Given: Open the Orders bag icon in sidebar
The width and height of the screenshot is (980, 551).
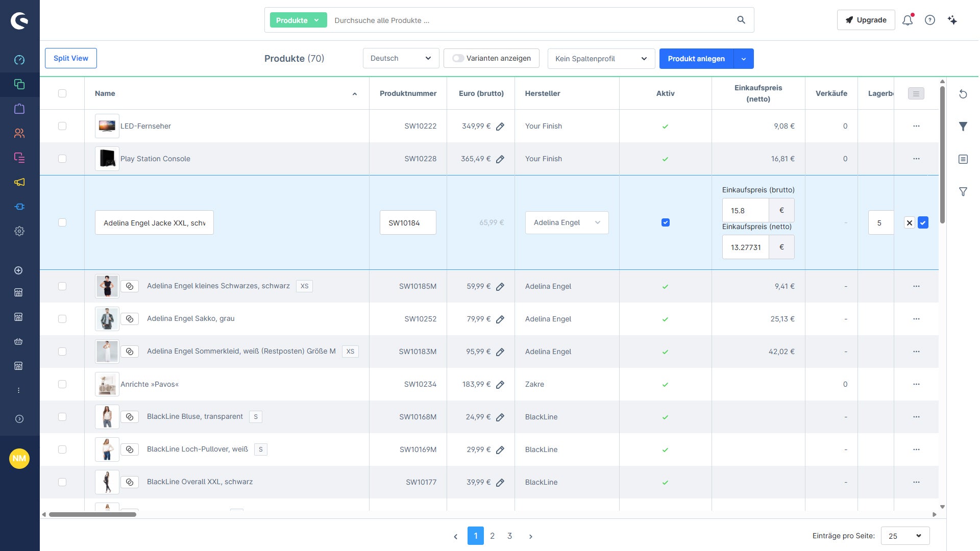Looking at the screenshot, I should click(x=19, y=109).
